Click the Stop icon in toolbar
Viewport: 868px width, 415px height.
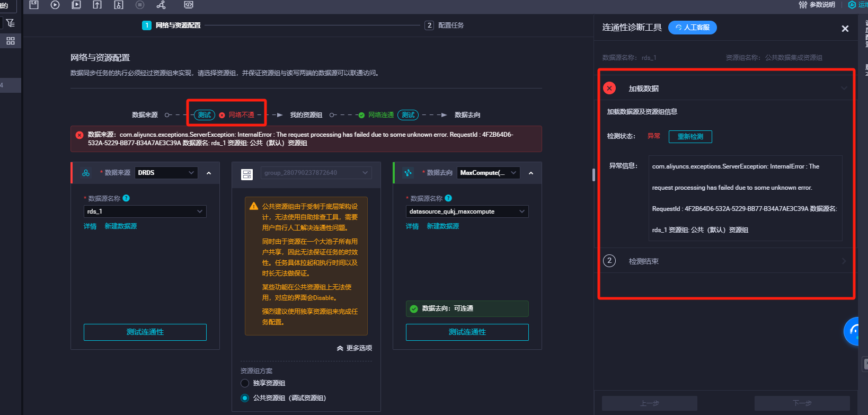[x=140, y=5]
